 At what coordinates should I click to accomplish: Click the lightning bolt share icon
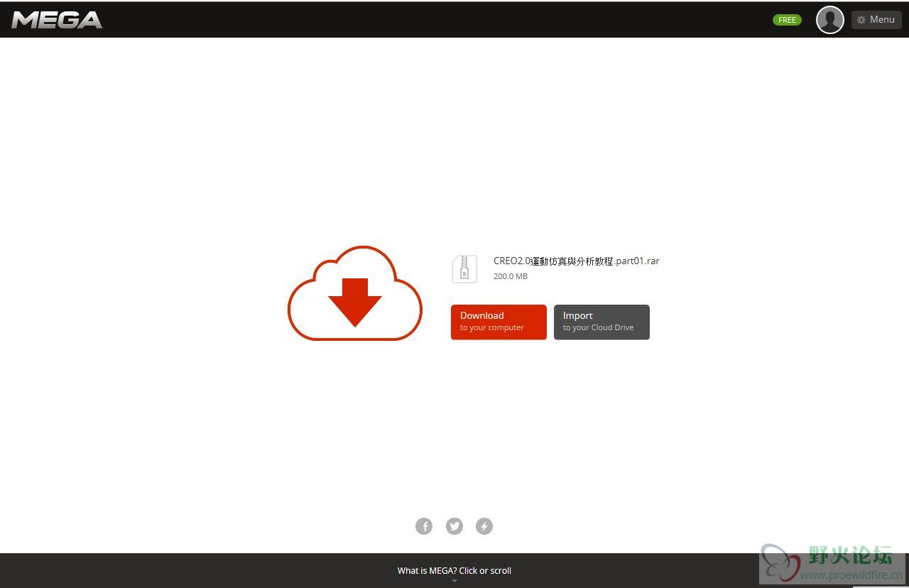484,526
